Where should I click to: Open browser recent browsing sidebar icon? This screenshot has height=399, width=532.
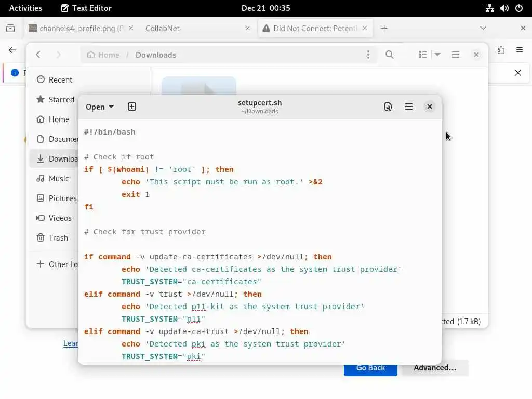(x=10, y=28)
